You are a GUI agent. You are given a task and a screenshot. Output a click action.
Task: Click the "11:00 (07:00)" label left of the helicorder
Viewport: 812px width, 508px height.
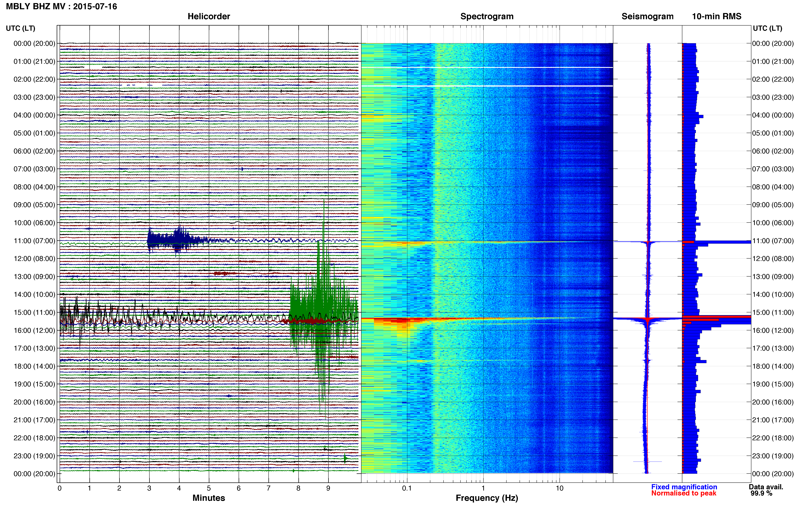tap(34, 241)
